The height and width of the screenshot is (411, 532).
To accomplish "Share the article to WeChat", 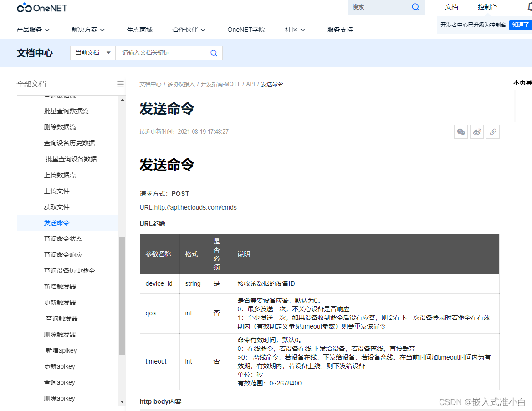I will click(x=460, y=131).
